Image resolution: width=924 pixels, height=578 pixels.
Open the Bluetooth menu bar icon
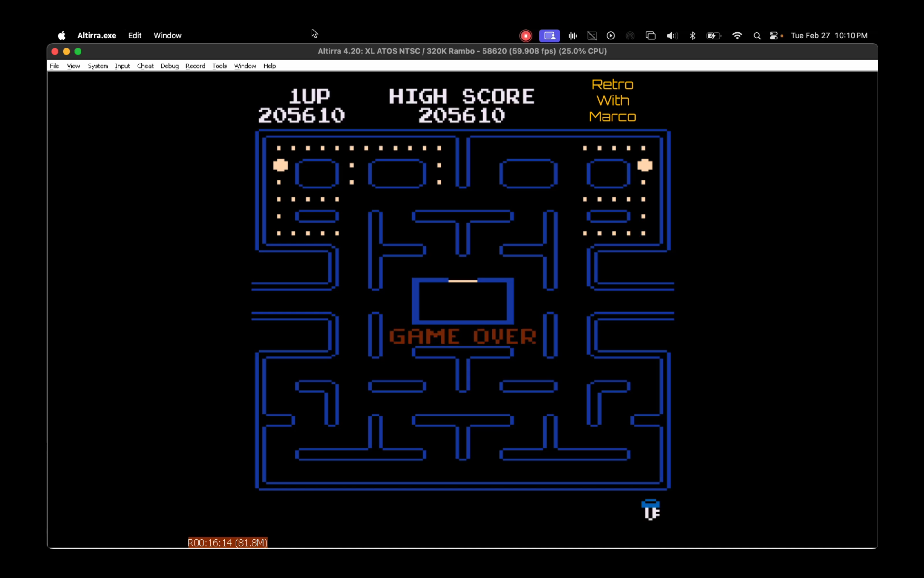(x=693, y=36)
